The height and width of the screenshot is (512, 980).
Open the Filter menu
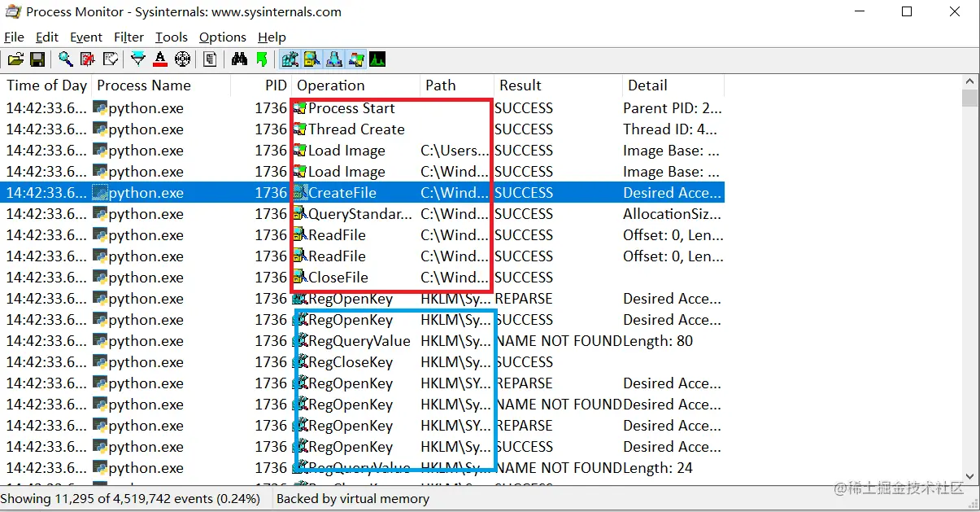click(x=128, y=37)
